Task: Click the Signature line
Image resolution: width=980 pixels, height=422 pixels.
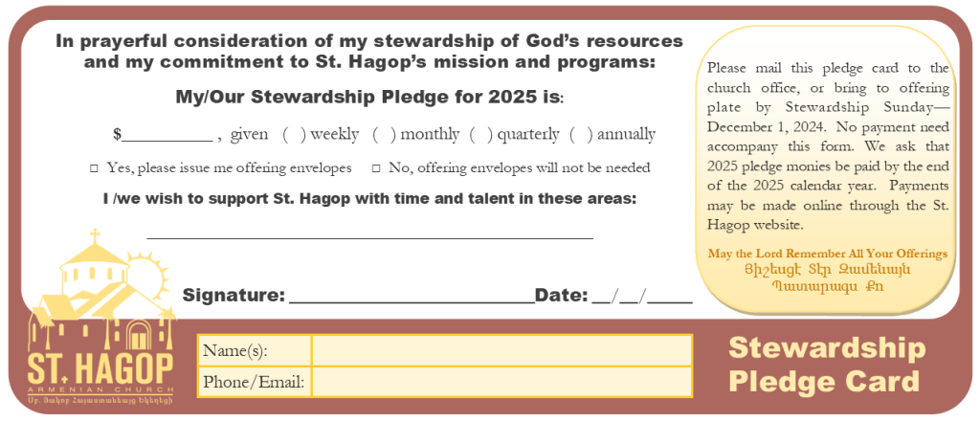Action: [x=410, y=295]
